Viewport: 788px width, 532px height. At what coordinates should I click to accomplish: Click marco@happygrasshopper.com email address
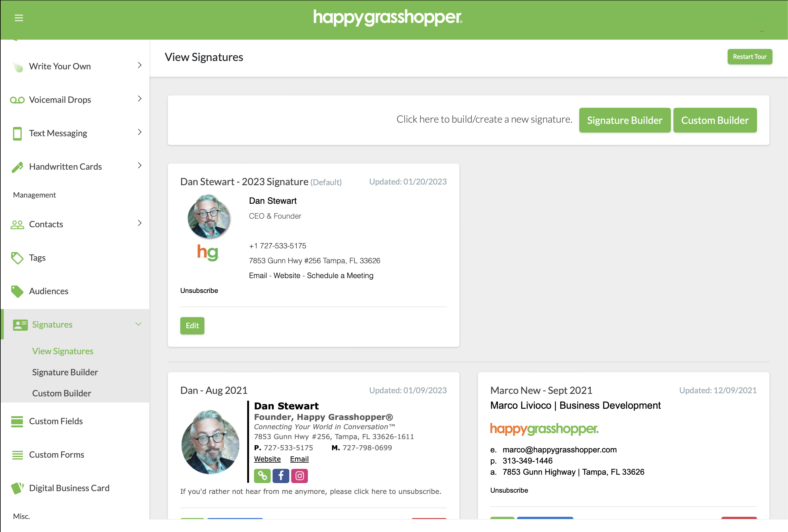(559, 450)
